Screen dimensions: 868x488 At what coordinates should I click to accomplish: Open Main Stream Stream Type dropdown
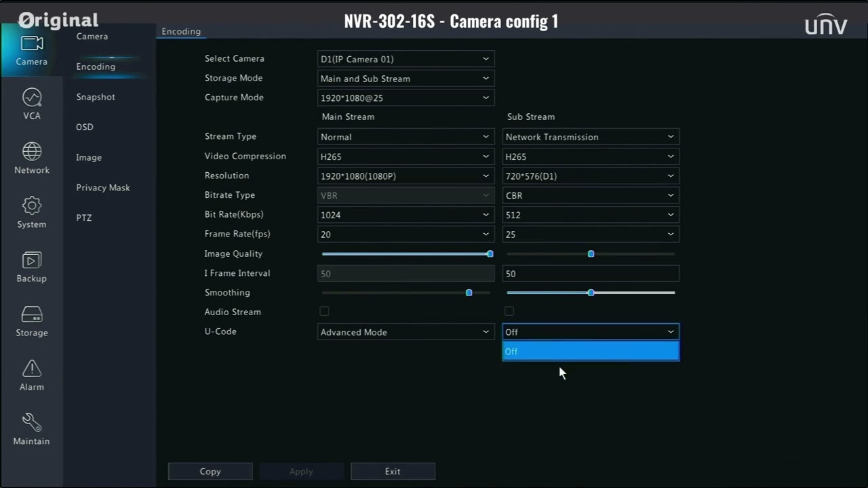click(406, 137)
